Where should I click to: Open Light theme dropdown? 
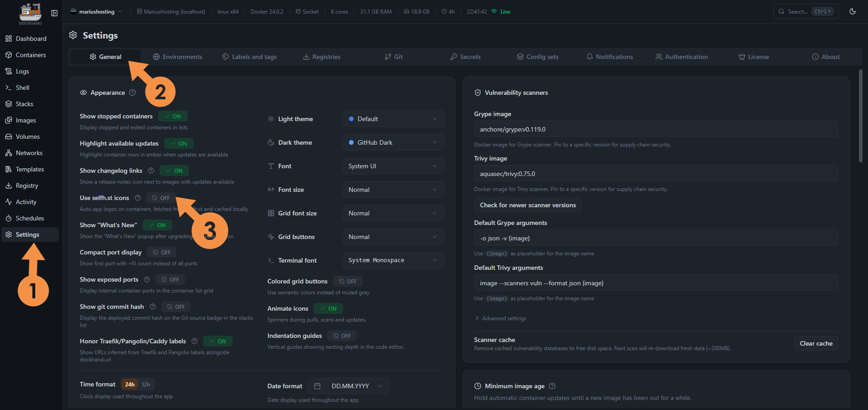coord(393,119)
